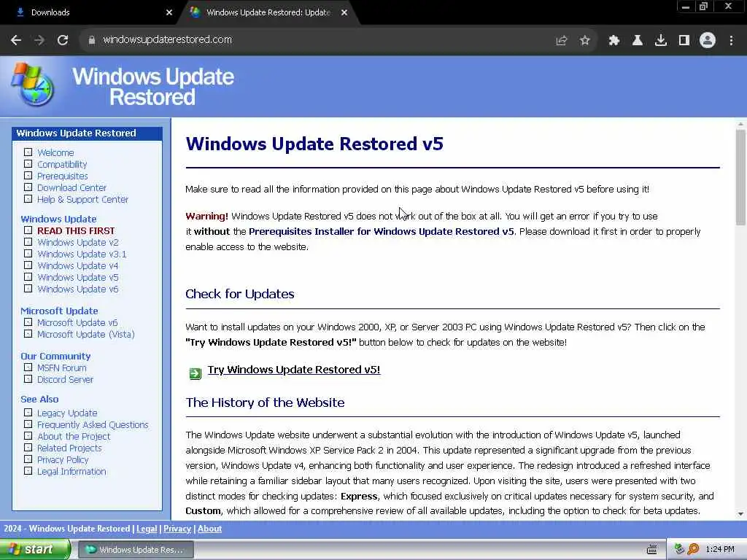Open the Welcome sidebar link
Image resolution: width=747 pixels, height=560 pixels.
(55, 153)
